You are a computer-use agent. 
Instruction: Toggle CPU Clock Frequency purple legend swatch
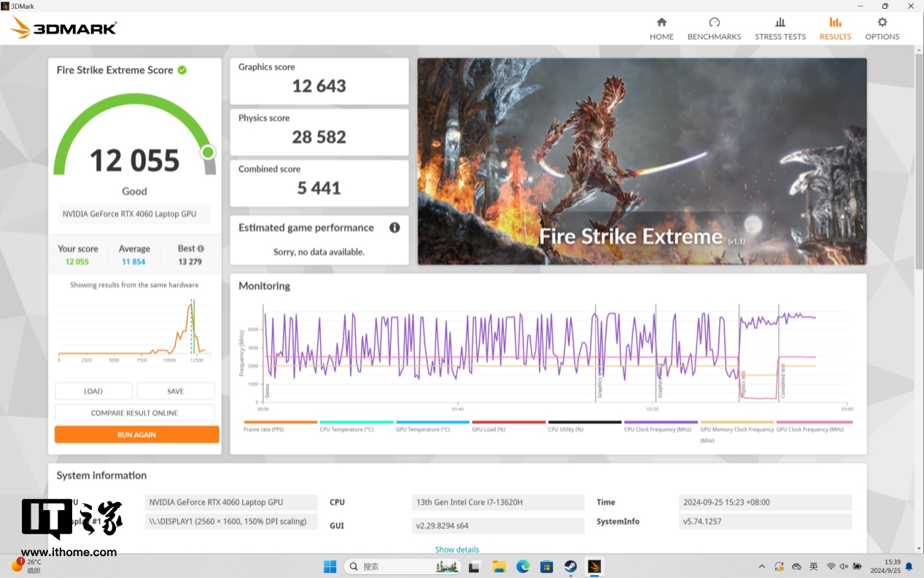[661, 423]
